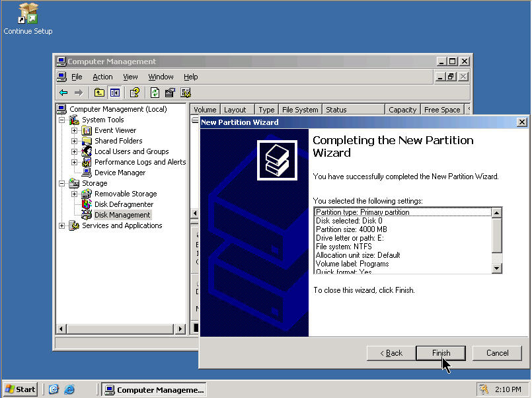Select 'Partition size: 4000 MB' line

click(351, 229)
